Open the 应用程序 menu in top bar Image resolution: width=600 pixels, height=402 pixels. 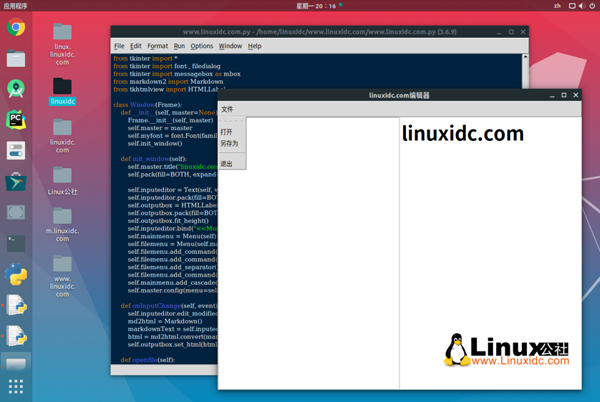click(x=17, y=5)
